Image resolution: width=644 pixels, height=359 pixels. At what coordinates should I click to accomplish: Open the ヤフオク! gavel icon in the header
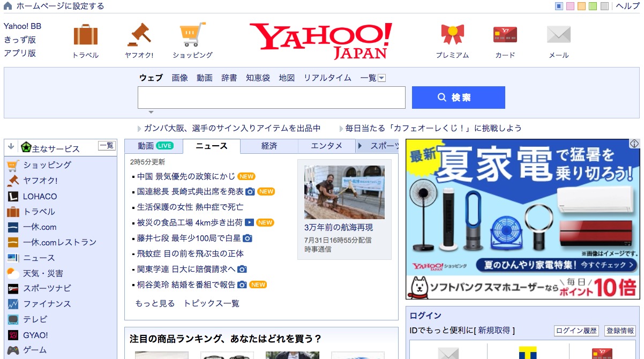point(139,34)
